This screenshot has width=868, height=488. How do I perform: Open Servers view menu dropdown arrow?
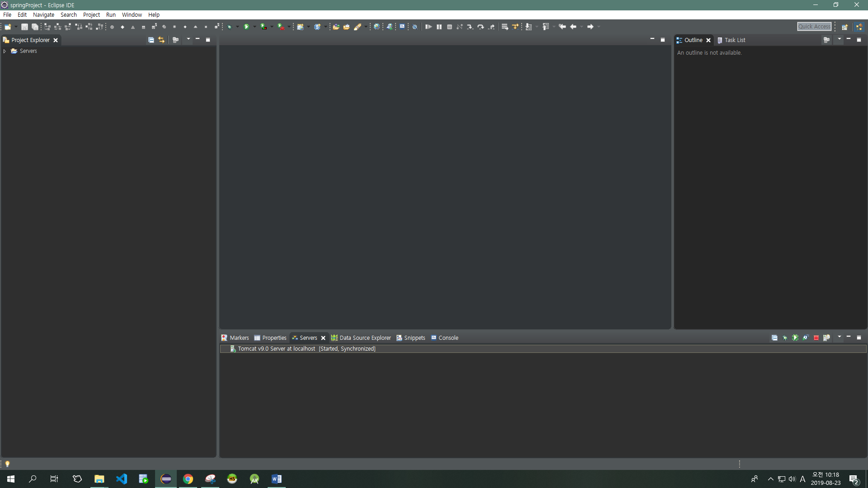tap(839, 337)
